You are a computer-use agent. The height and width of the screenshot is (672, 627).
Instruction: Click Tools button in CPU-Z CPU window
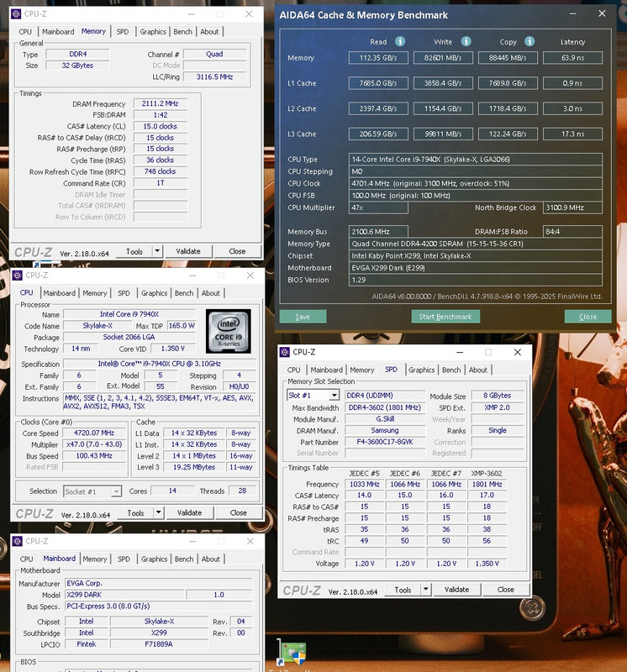(x=135, y=513)
